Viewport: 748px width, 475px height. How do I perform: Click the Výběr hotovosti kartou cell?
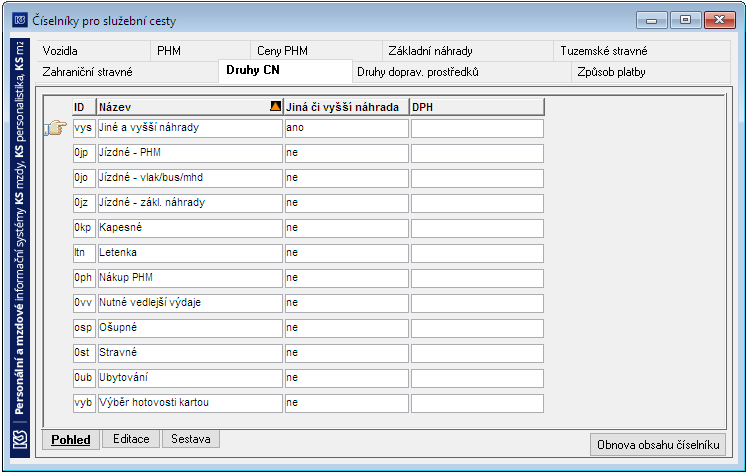[190, 403]
